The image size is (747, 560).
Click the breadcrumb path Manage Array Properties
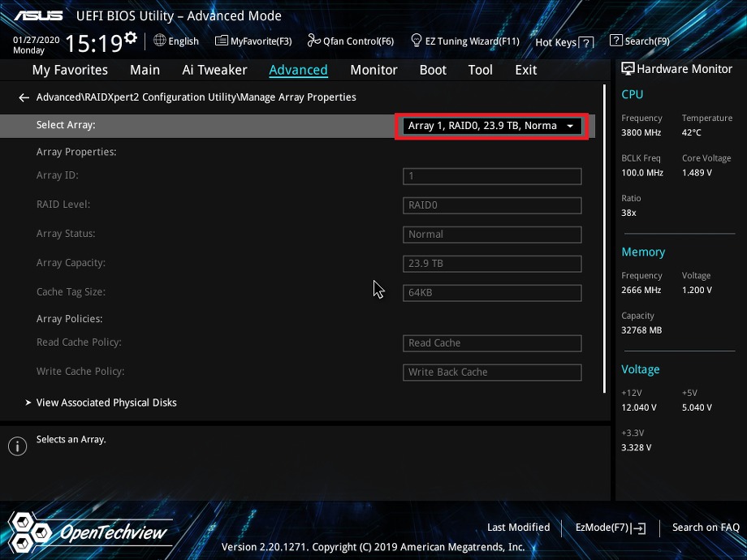298,97
